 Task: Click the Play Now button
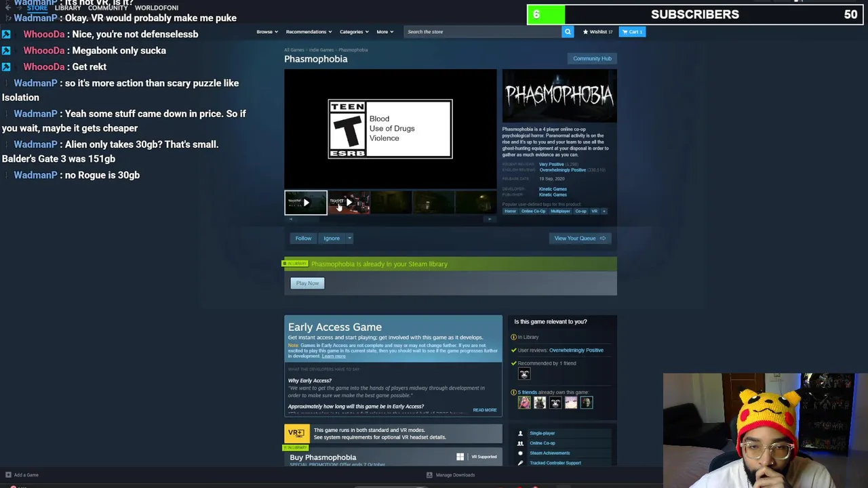point(307,283)
